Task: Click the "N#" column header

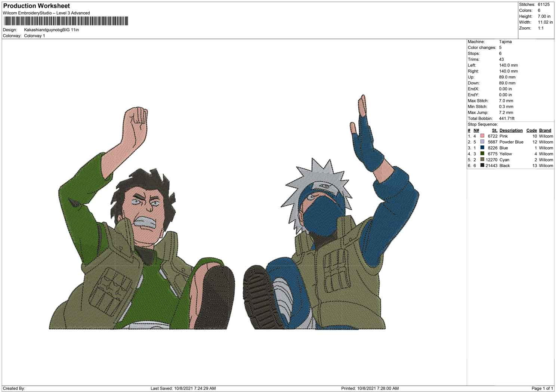Action: [x=476, y=130]
